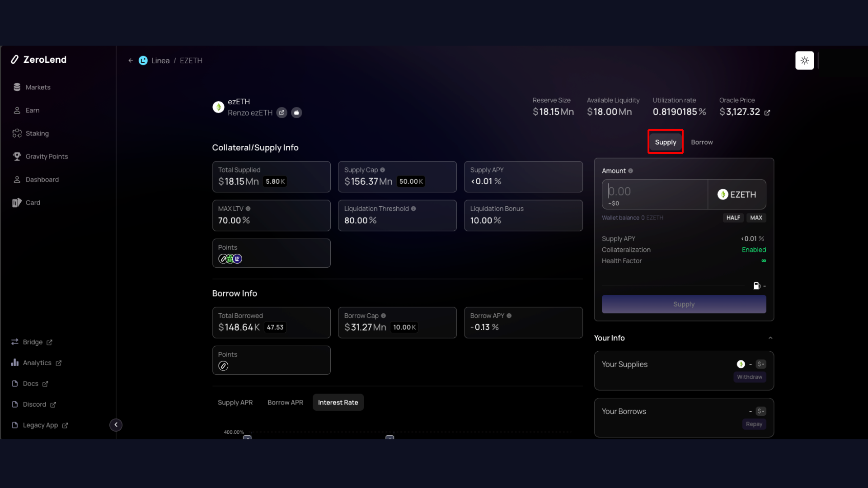The height and width of the screenshot is (488, 868).
Task: Click the green Enabled collateralization status
Action: (754, 250)
